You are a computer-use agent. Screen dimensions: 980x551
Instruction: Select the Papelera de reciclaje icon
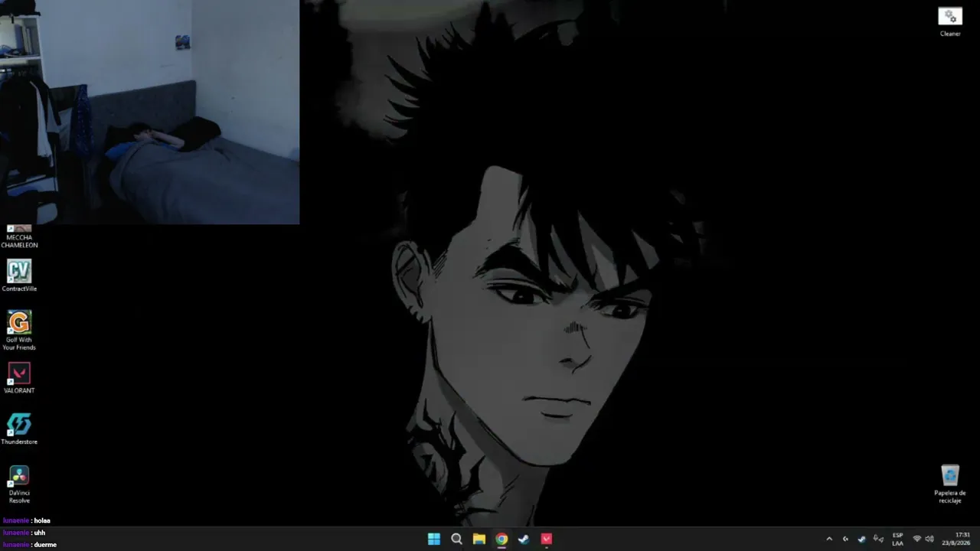pyautogui.click(x=950, y=484)
